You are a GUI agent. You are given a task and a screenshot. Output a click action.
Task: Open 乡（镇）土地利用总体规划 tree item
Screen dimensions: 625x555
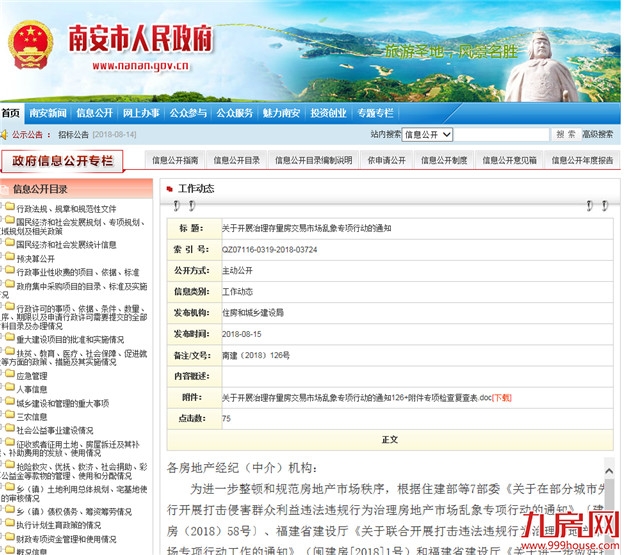(x=82, y=489)
